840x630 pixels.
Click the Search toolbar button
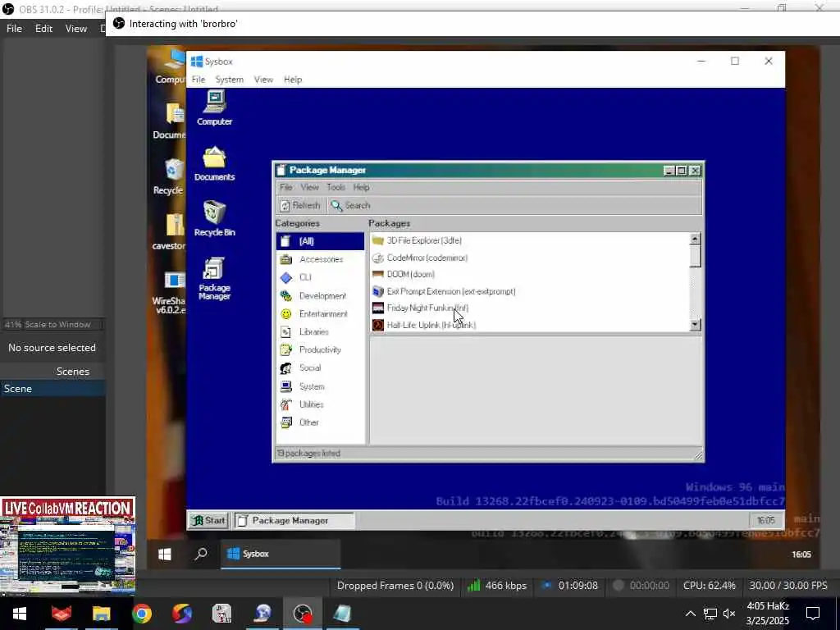pyautogui.click(x=350, y=206)
